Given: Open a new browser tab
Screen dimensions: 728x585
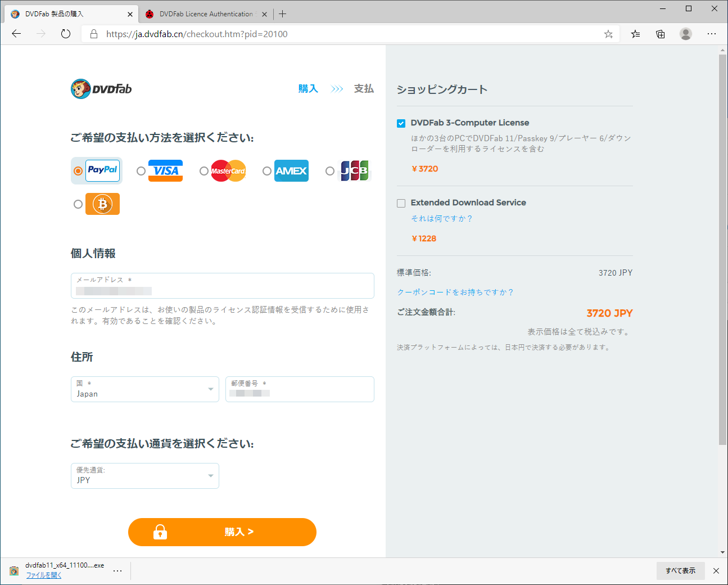Looking at the screenshot, I should [282, 13].
